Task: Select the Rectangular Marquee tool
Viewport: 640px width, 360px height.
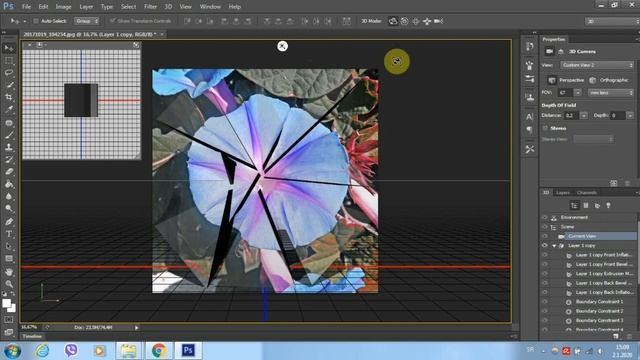Action: coord(9,60)
